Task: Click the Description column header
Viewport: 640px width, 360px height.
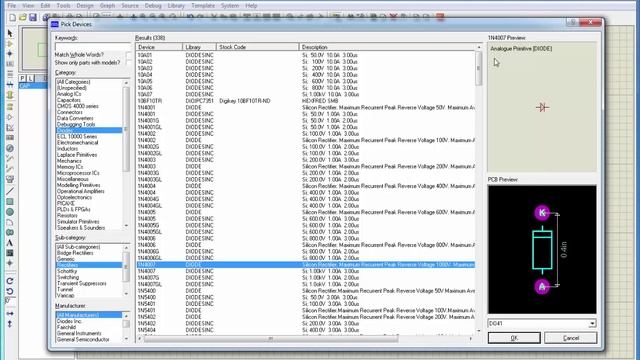Action: pos(387,47)
